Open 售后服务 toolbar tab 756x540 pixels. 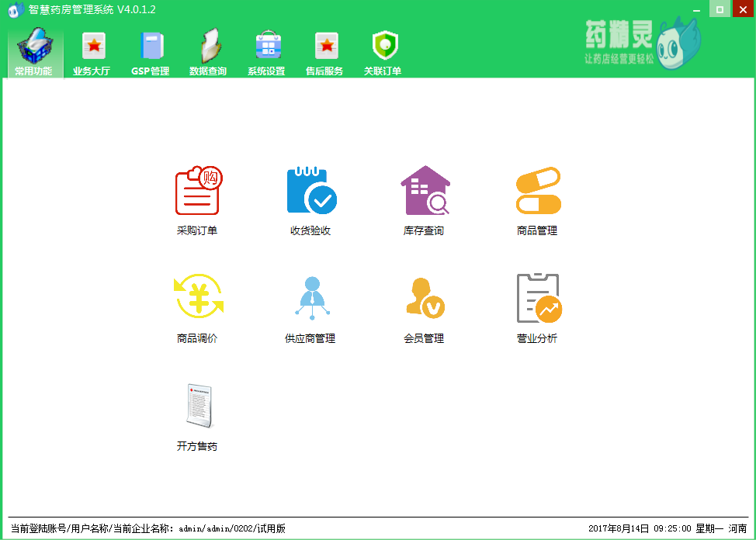(x=325, y=52)
